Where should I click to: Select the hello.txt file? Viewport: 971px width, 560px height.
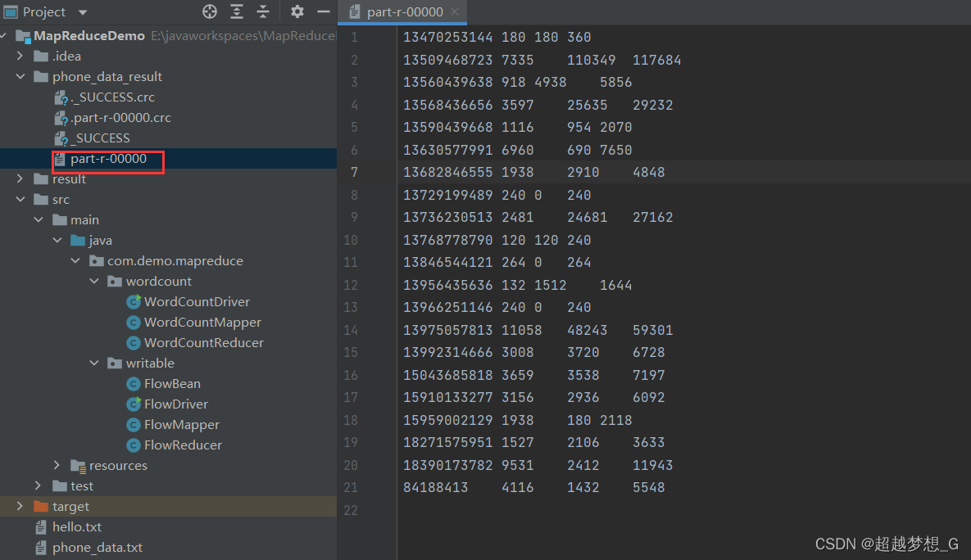(77, 526)
